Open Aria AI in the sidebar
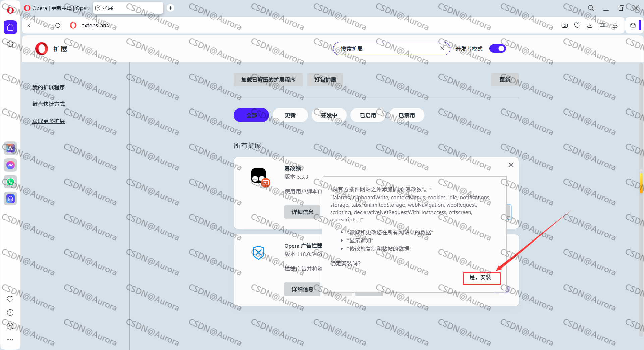Screen dimensions: 644x350 (10, 148)
